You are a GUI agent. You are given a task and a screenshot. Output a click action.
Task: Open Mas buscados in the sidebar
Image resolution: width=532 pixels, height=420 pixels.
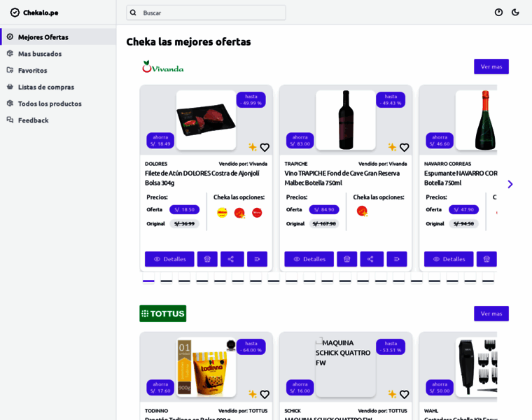[40, 54]
